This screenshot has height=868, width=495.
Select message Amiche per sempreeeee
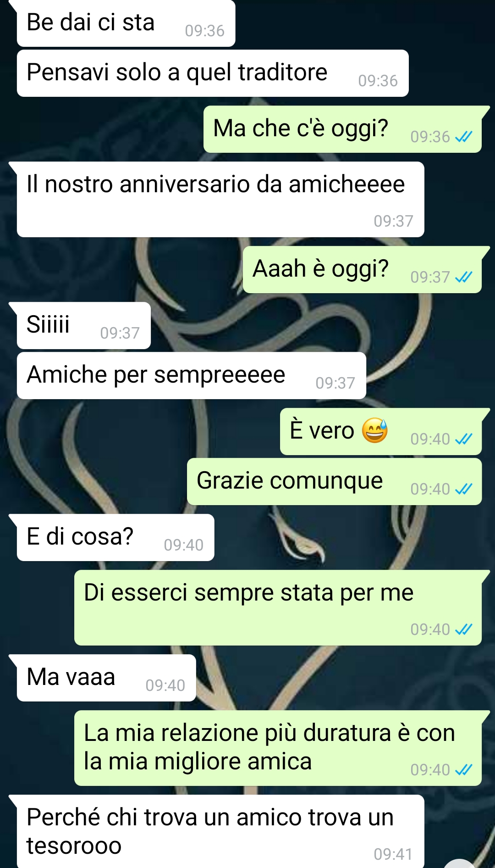[192, 376]
